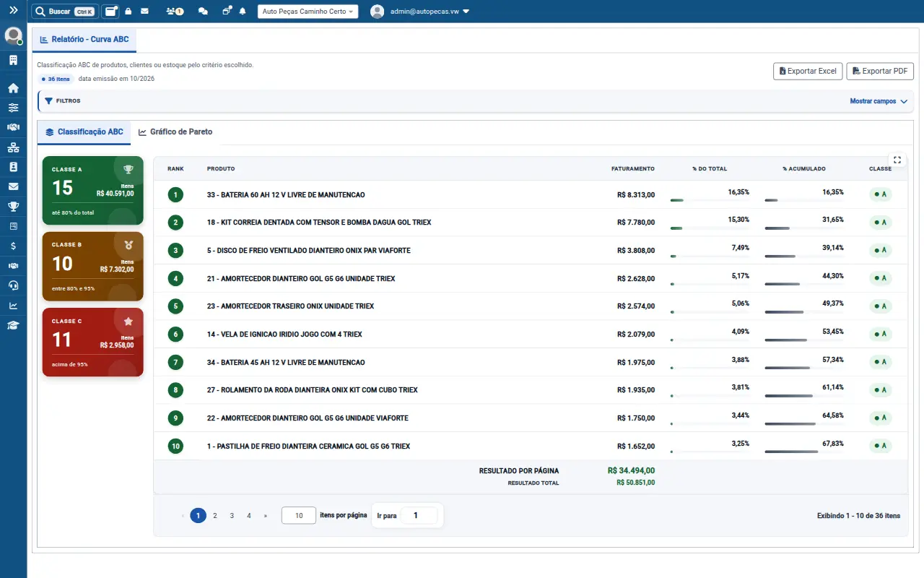Expand the FILTROS section
This screenshot has width=924, height=578.
click(x=63, y=101)
